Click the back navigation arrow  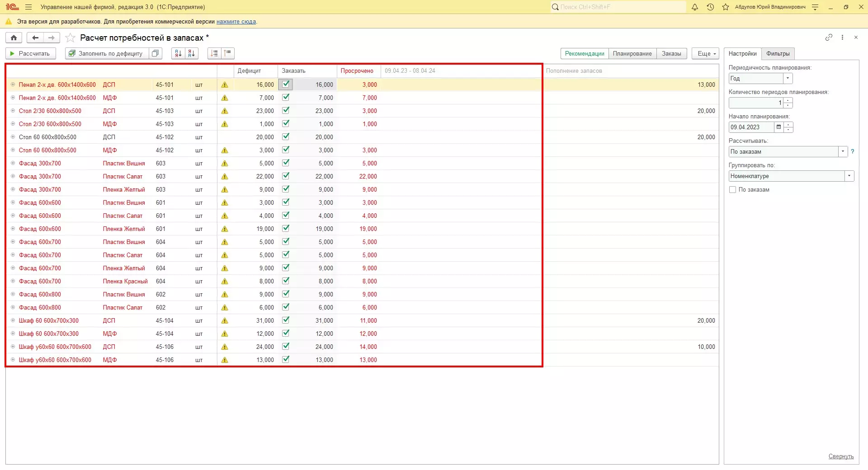tap(35, 38)
